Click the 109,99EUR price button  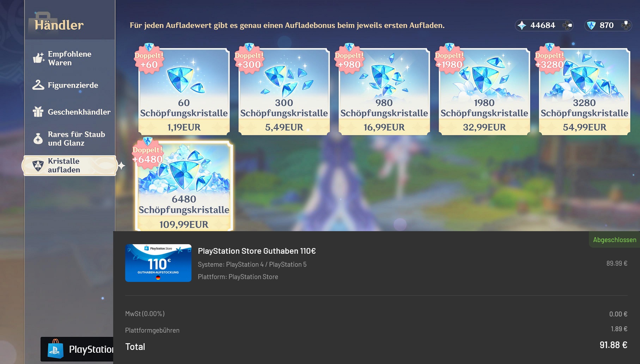pyautogui.click(x=184, y=224)
